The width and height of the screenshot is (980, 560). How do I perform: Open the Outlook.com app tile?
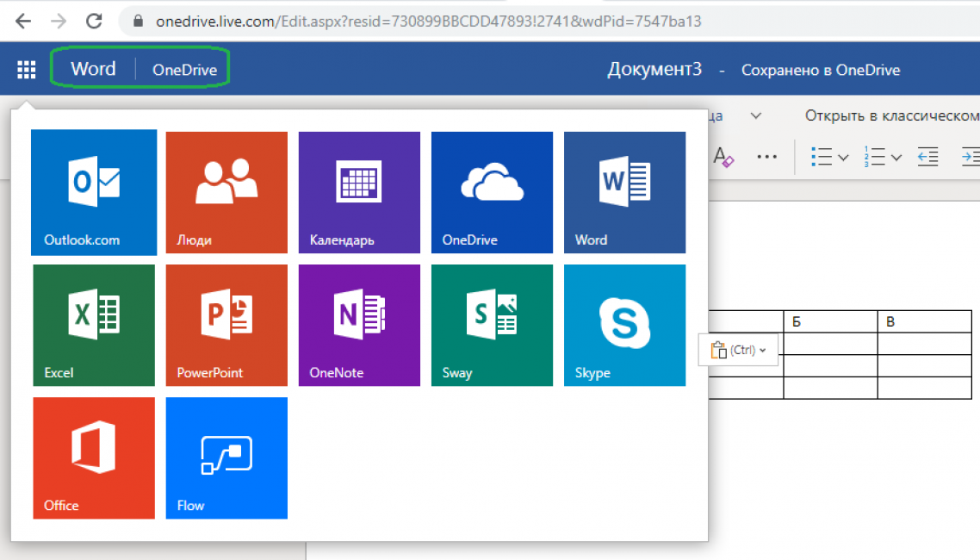[94, 191]
